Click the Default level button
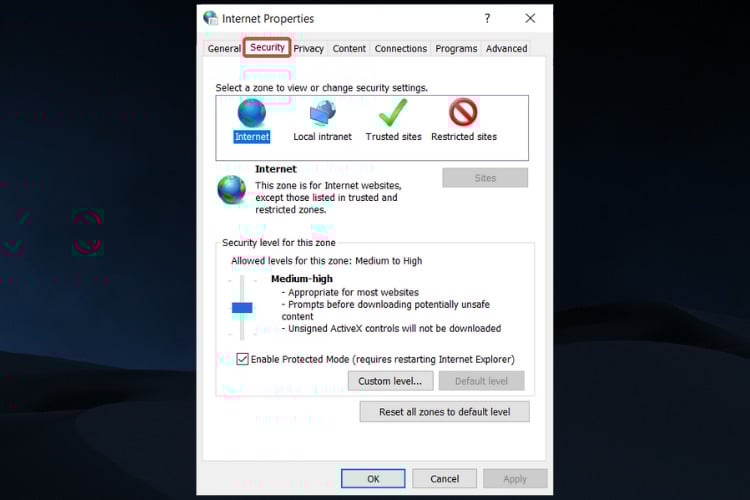Viewport: 750px width, 500px height. [481, 381]
